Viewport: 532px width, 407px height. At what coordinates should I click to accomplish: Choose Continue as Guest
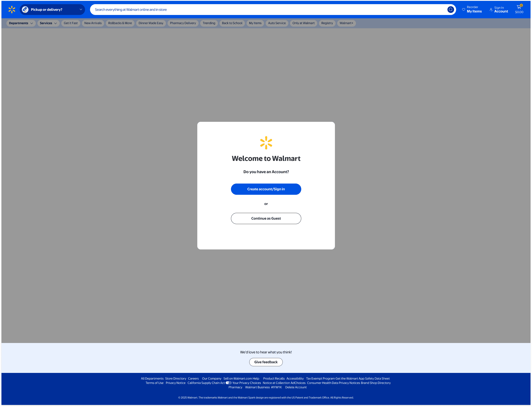pos(266,218)
